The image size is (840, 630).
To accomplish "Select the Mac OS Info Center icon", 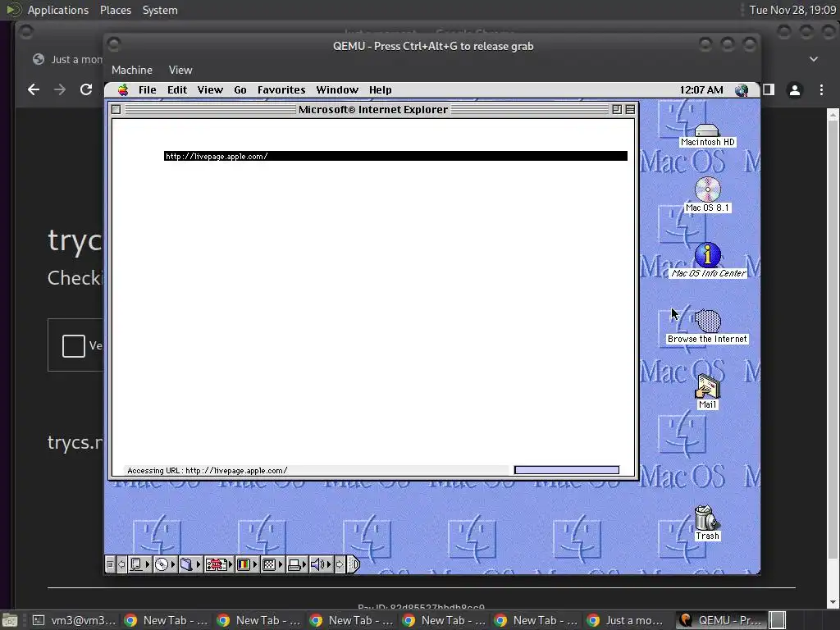I will click(708, 261).
